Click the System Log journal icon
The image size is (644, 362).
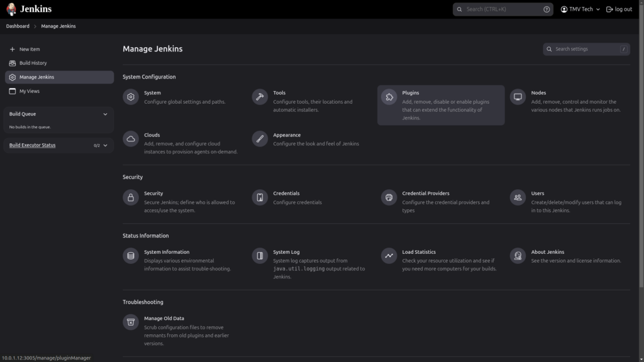click(x=260, y=256)
